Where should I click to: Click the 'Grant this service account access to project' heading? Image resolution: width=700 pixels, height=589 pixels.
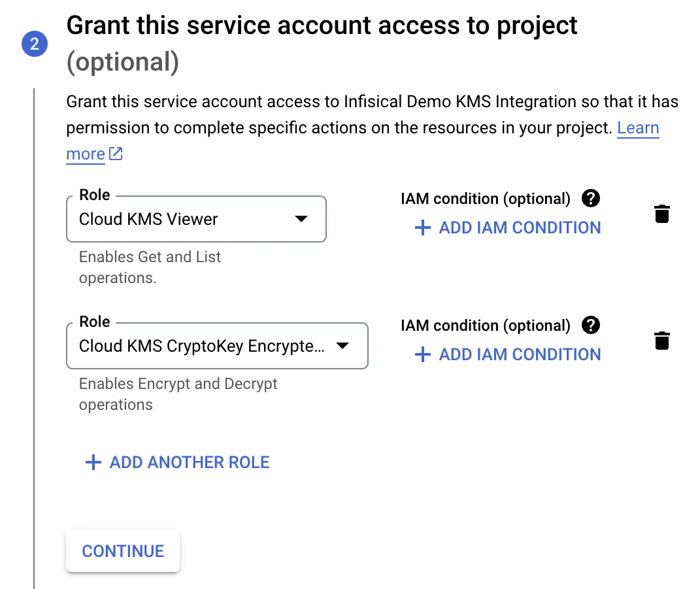point(322,25)
